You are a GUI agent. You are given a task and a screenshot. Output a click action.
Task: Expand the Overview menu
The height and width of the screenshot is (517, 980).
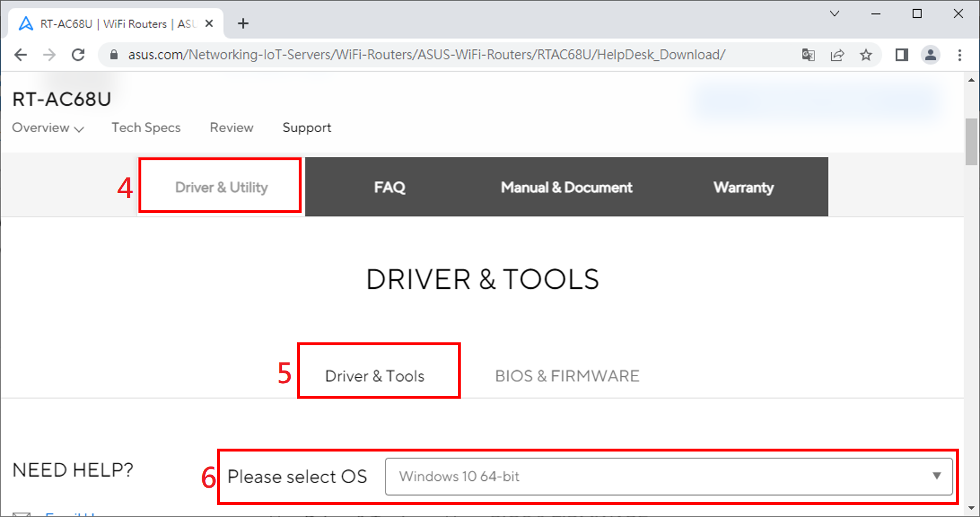(x=48, y=128)
